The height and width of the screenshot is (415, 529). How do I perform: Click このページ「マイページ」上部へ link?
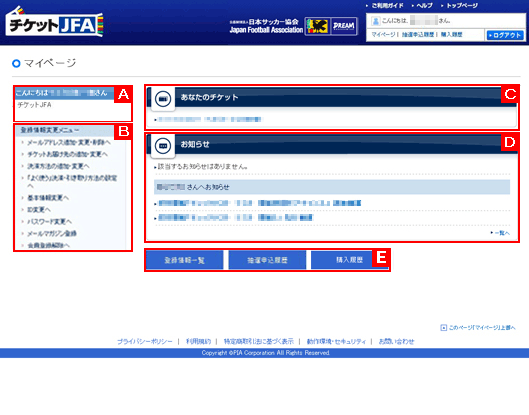482,328
